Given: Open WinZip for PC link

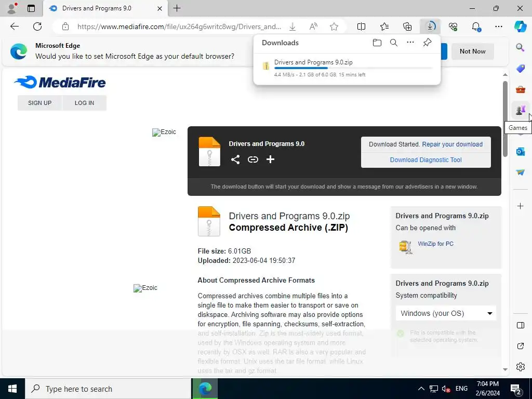Looking at the screenshot, I should click(436, 244).
